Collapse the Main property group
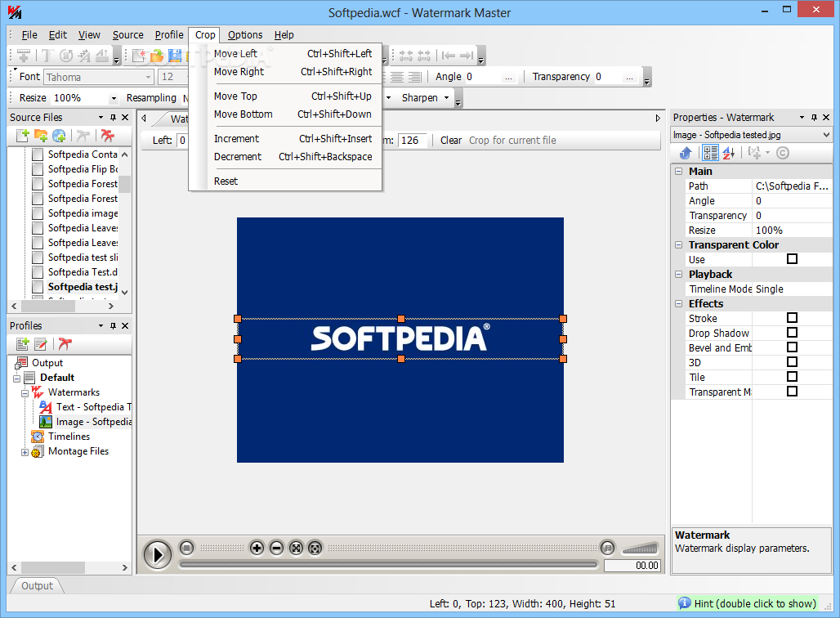The height and width of the screenshot is (618, 840). click(x=679, y=172)
